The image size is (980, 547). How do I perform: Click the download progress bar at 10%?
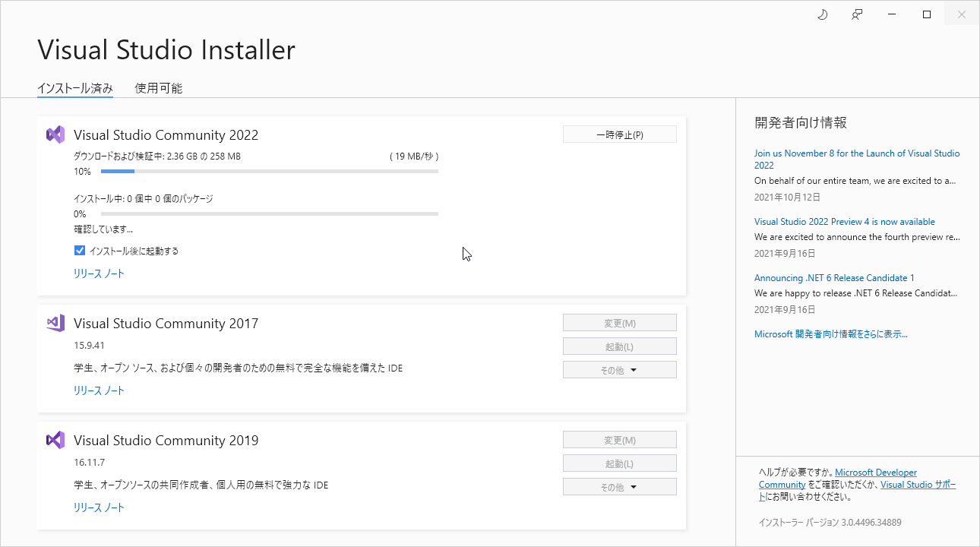coord(270,172)
